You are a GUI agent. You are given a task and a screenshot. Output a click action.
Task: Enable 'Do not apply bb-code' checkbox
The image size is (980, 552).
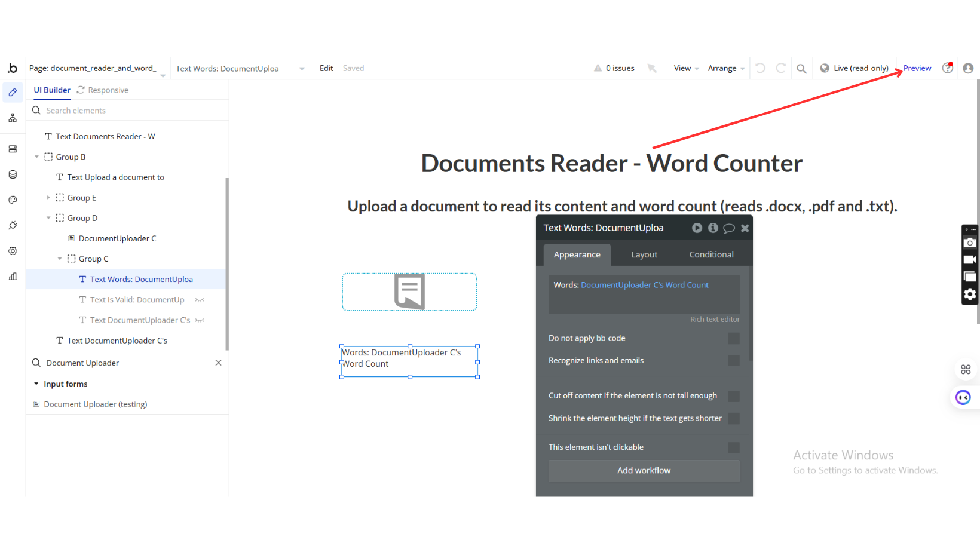(733, 338)
